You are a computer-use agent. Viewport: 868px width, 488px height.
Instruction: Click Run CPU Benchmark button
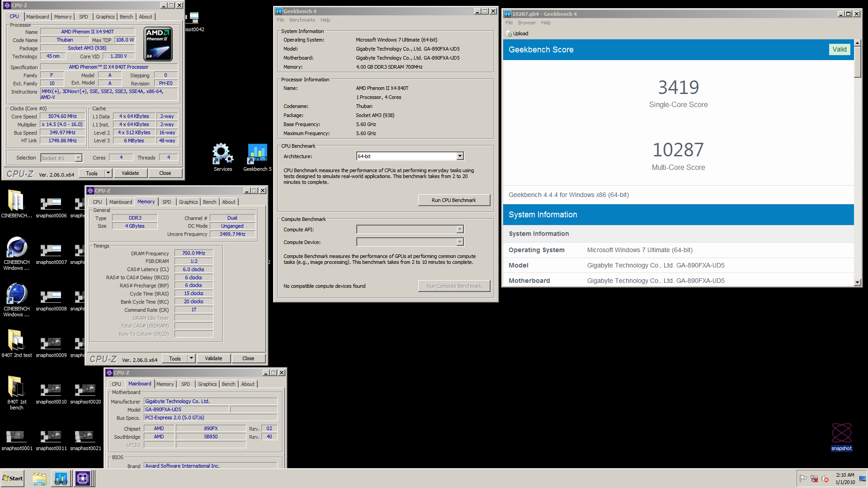454,200
